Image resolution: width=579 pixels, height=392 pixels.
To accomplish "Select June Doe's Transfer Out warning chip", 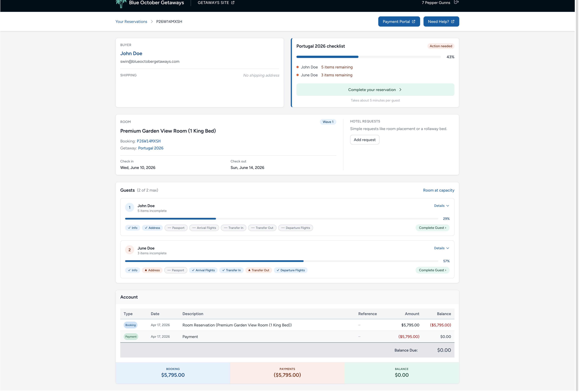I will 259,270.
